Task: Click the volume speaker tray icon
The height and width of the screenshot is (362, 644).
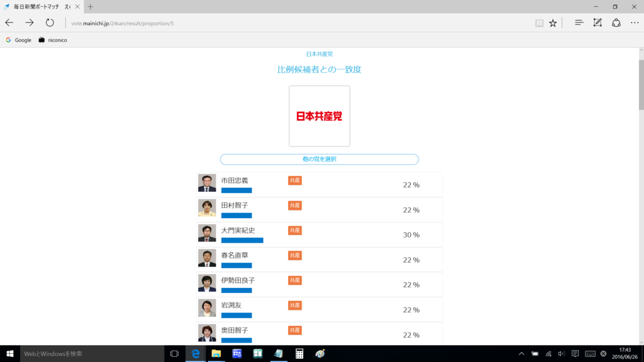Action: point(562,353)
